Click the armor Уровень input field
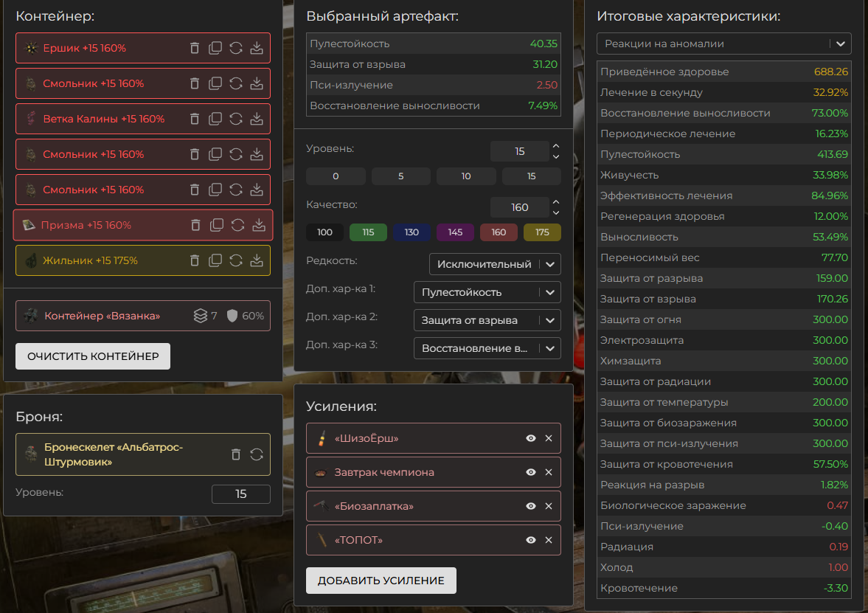Screen dimensions: 868x613 [240, 494]
